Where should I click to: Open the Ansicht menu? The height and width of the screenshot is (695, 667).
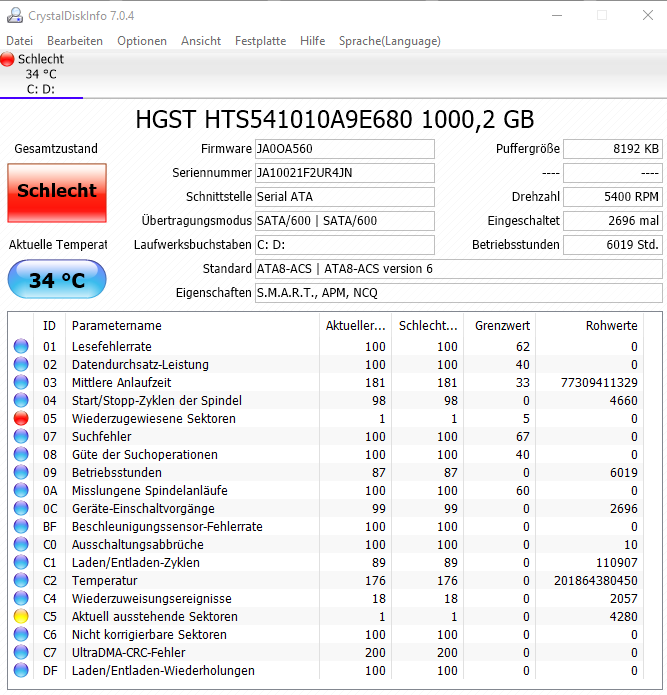(201, 41)
